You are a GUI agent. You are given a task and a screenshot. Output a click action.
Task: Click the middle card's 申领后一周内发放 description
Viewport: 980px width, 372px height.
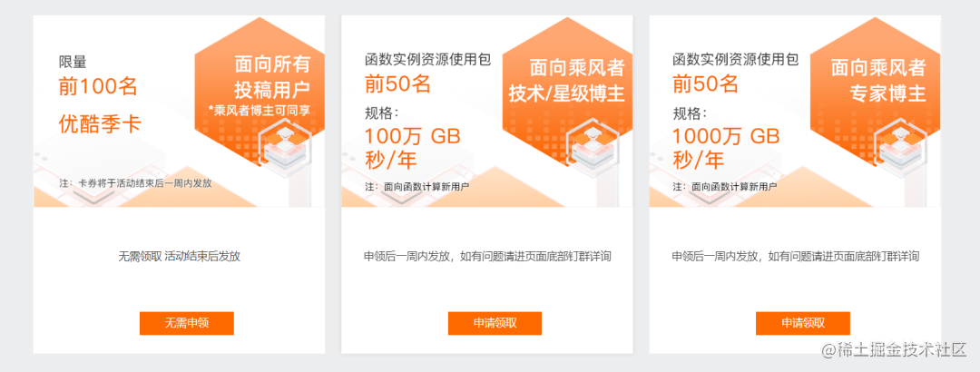487,257
